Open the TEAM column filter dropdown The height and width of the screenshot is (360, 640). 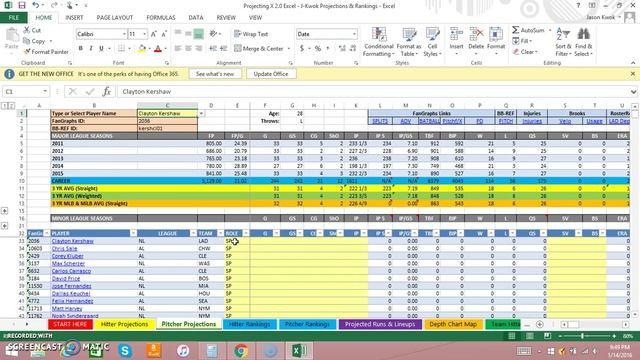pyautogui.click(x=220, y=233)
